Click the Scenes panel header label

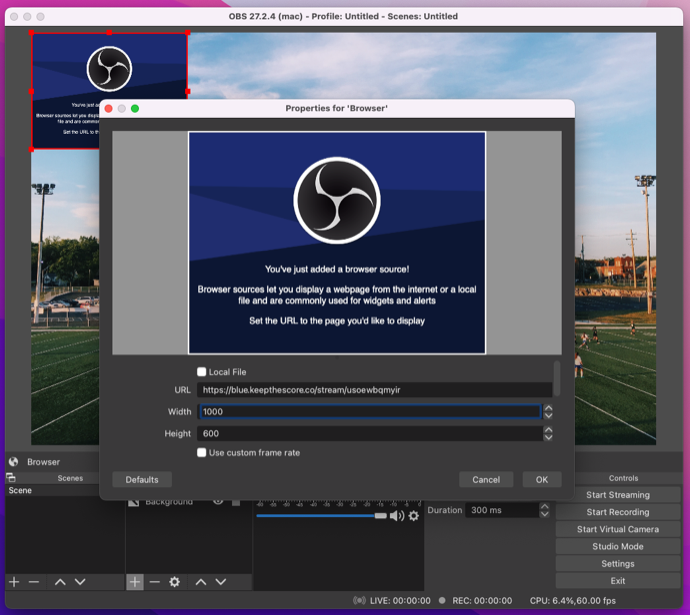tap(70, 478)
